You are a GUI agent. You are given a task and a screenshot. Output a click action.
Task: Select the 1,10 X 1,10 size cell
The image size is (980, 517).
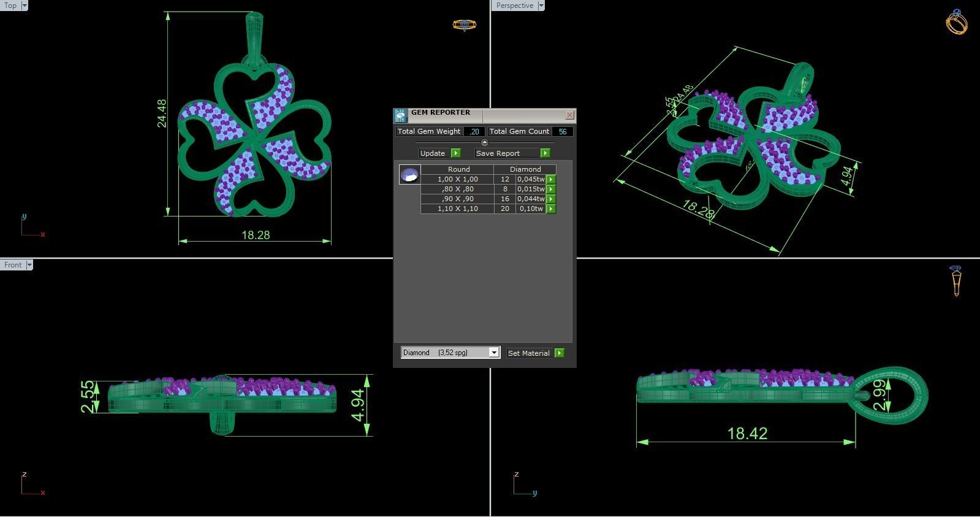(457, 209)
